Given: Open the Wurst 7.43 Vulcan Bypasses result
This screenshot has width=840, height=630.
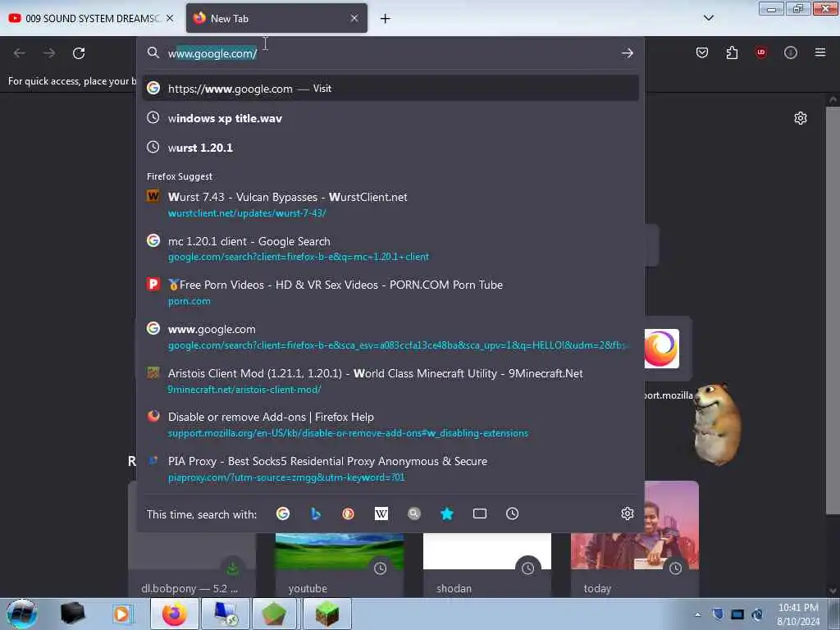Looking at the screenshot, I should coord(390,204).
